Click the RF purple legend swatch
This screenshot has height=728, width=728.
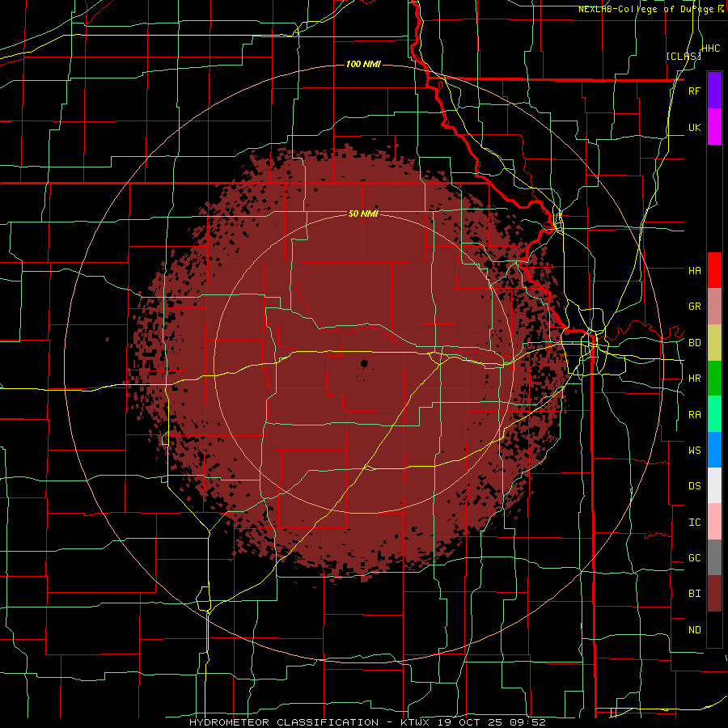[x=714, y=91]
